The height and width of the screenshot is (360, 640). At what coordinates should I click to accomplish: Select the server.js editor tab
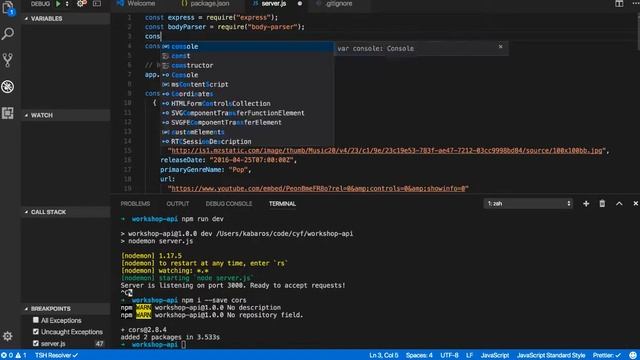(274, 4)
